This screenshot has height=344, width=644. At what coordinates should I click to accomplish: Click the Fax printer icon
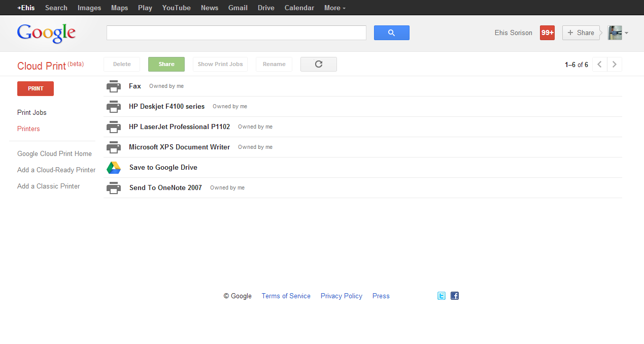[x=114, y=86]
